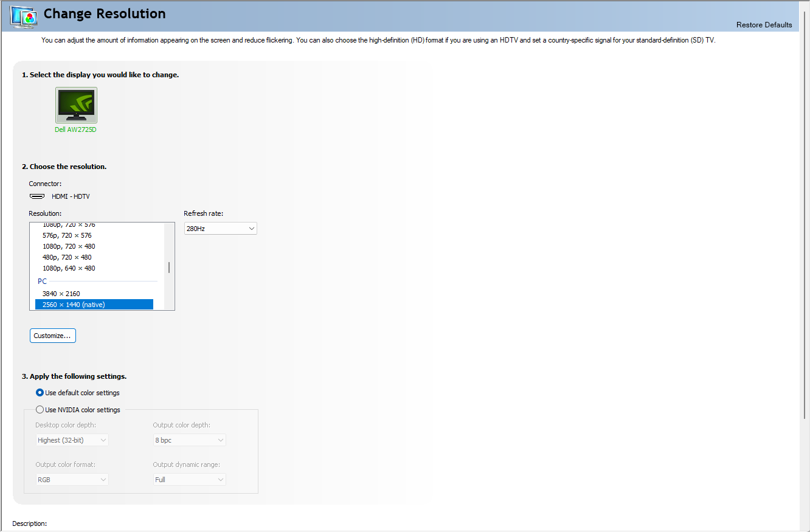Open the Refresh rate dropdown showing 280Hz

(221, 229)
